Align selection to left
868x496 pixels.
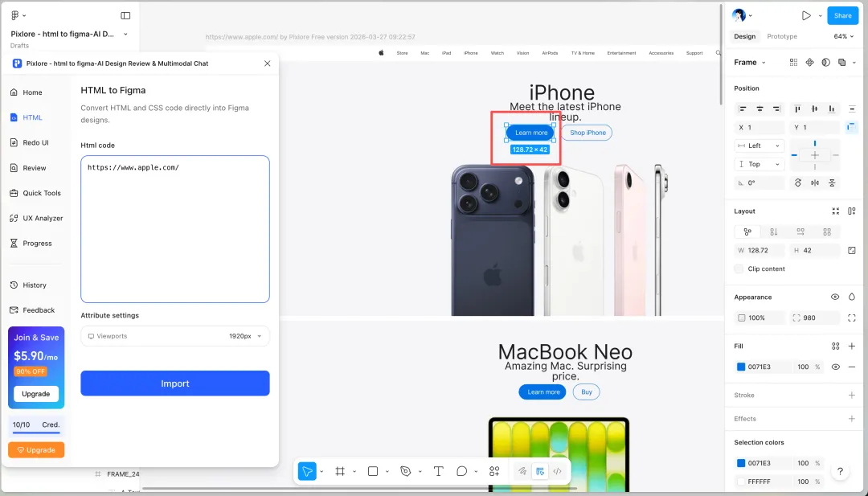click(743, 109)
